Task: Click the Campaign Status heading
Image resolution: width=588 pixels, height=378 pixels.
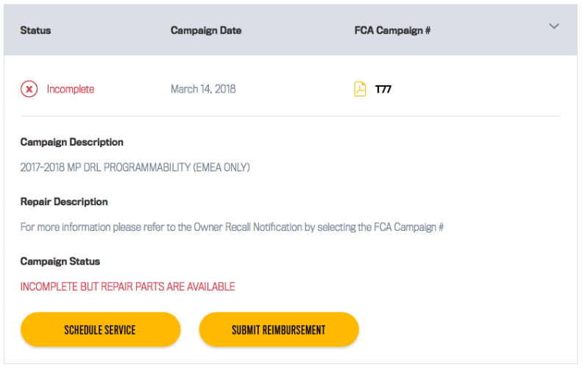Action: click(x=60, y=261)
